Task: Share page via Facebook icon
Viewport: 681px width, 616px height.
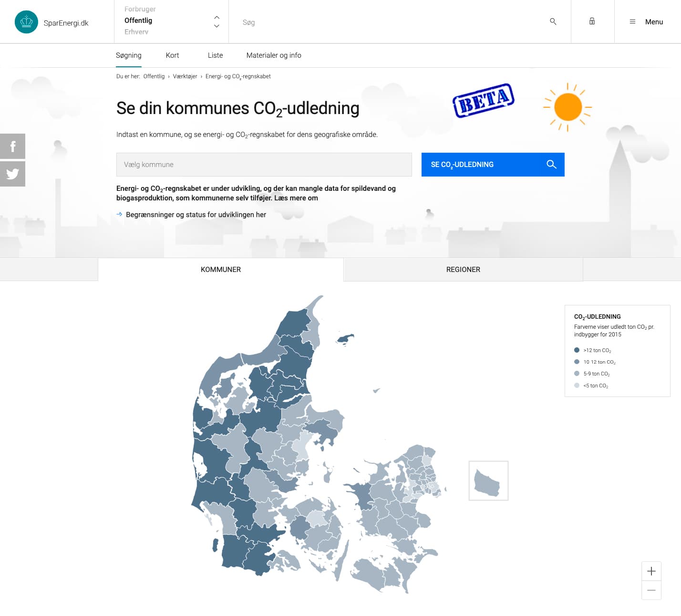Action: 12,146
